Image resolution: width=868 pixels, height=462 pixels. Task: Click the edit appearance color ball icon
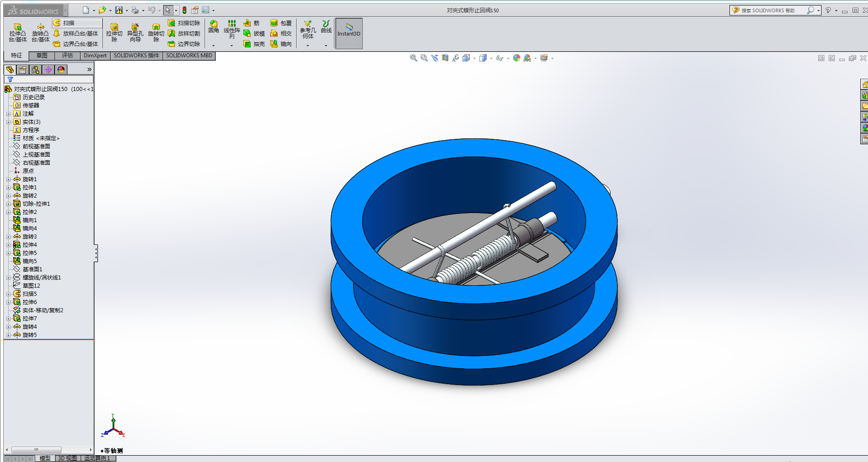coord(516,58)
